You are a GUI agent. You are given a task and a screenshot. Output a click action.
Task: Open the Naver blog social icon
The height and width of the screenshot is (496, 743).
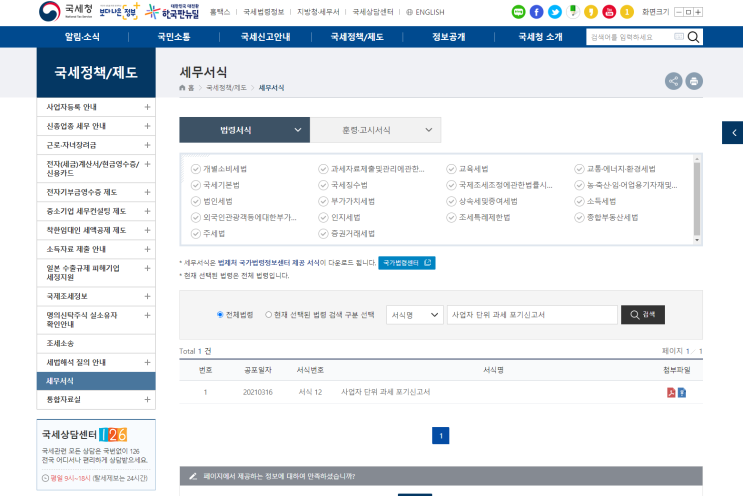point(518,12)
